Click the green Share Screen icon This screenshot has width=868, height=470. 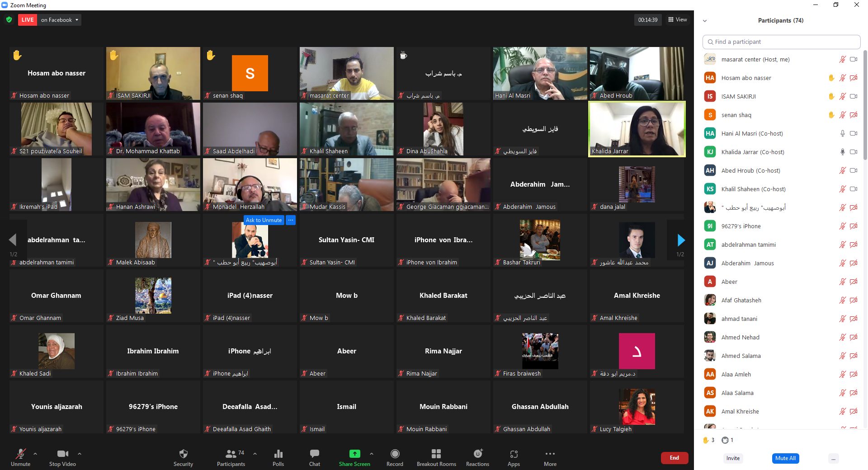pos(354,454)
